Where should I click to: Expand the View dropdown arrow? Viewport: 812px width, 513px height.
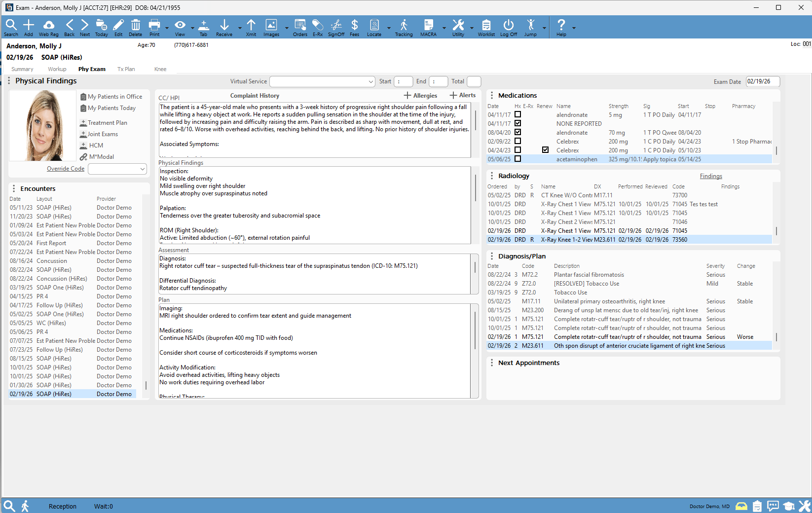(192, 28)
